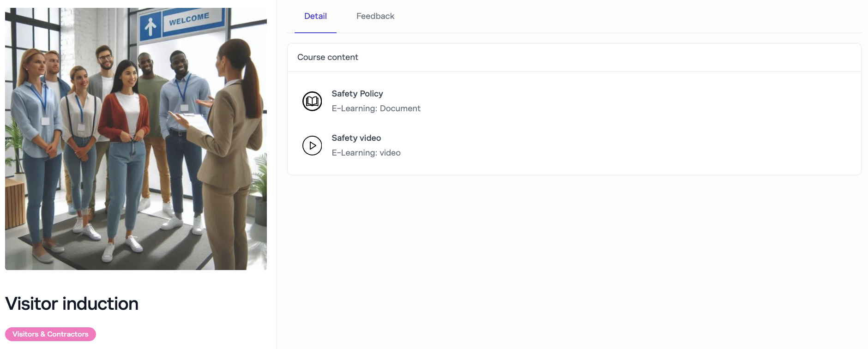Click the Visitor induction heading
Screen dimensions: 868x349
[x=72, y=304]
